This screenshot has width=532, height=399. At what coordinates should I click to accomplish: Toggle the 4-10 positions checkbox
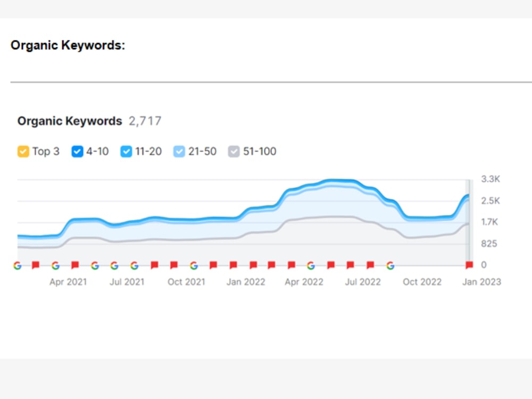77,151
